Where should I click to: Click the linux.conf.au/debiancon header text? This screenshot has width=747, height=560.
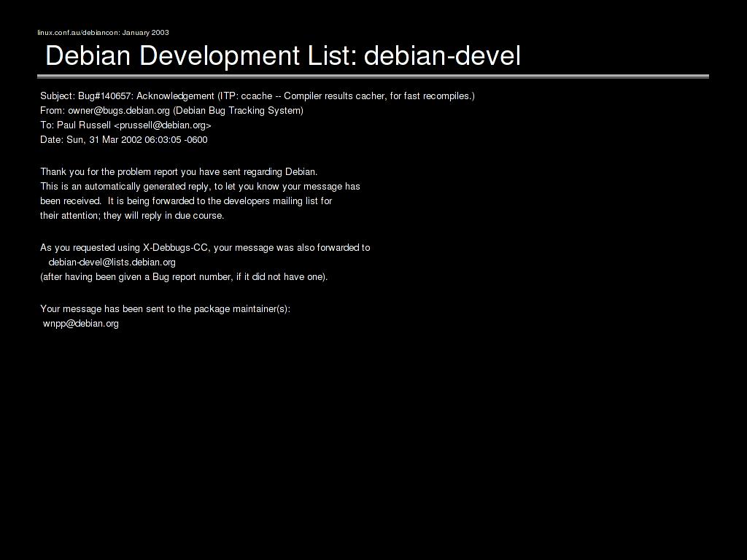point(103,32)
